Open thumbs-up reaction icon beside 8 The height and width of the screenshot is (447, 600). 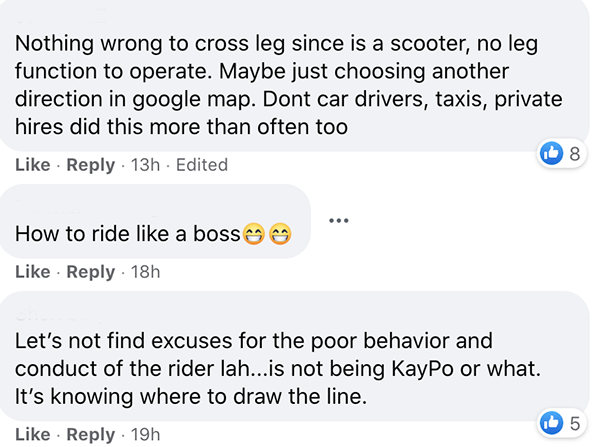click(551, 153)
